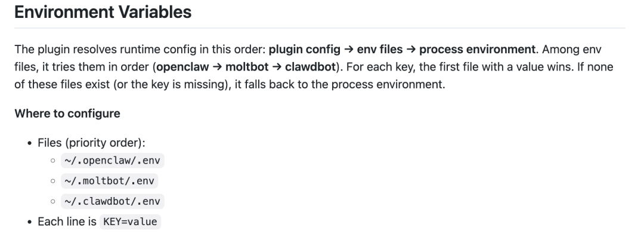
Task: Click the "Each line is" bullet text
Action: (x=67, y=222)
